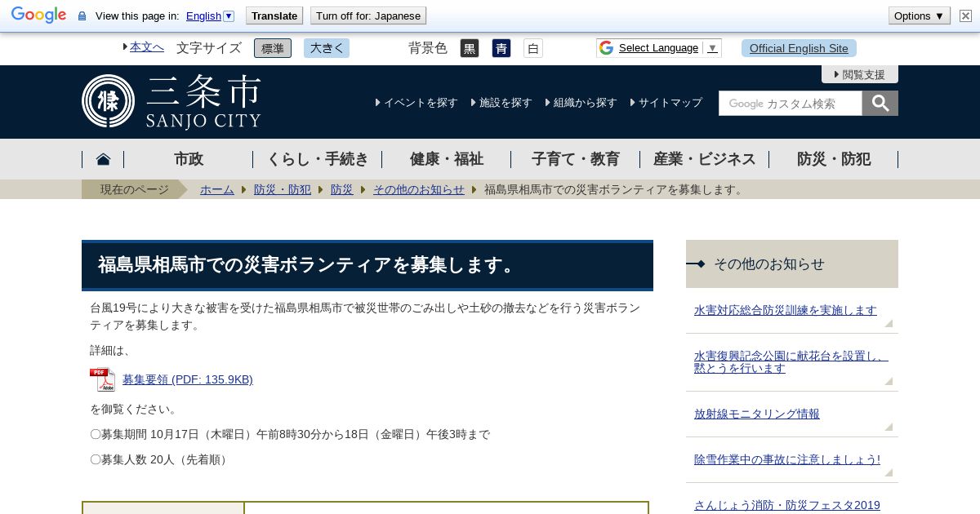Click 施設を探す link
Viewport: 980px width, 514px height.
506,103
